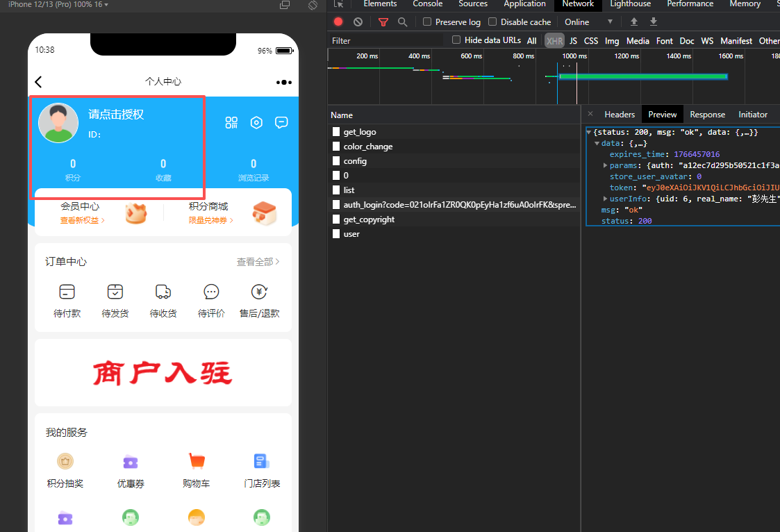Open the Console tab in DevTools
This screenshot has width=780, height=532.
[x=427, y=4]
